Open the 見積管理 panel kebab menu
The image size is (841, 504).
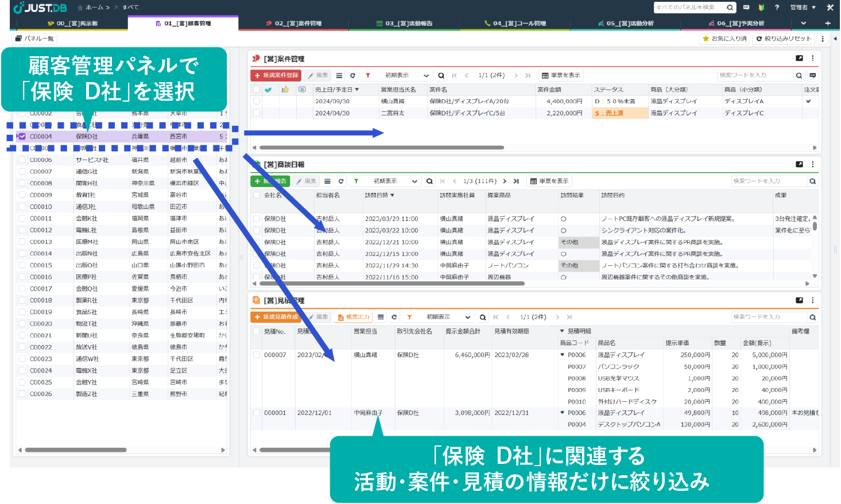[812, 300]
